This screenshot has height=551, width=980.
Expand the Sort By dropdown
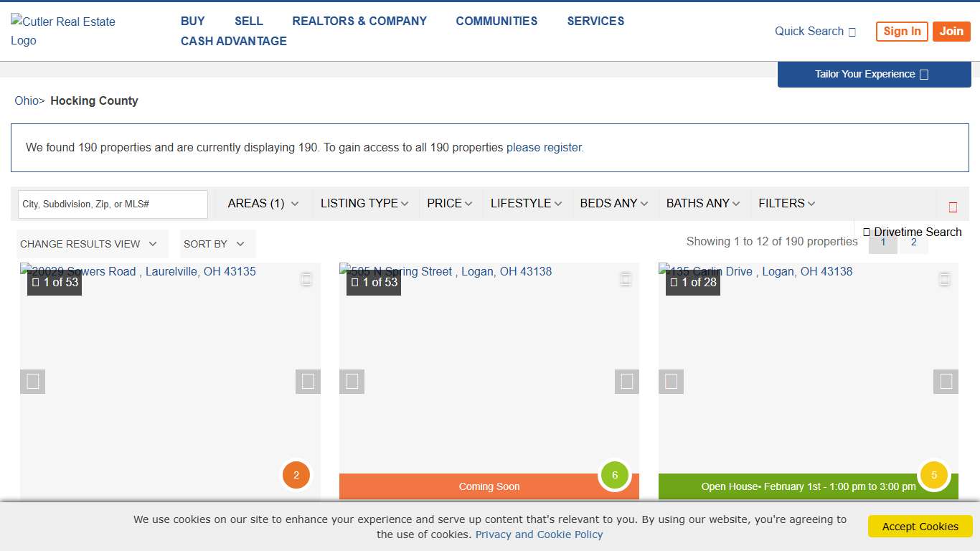[214, 244]
